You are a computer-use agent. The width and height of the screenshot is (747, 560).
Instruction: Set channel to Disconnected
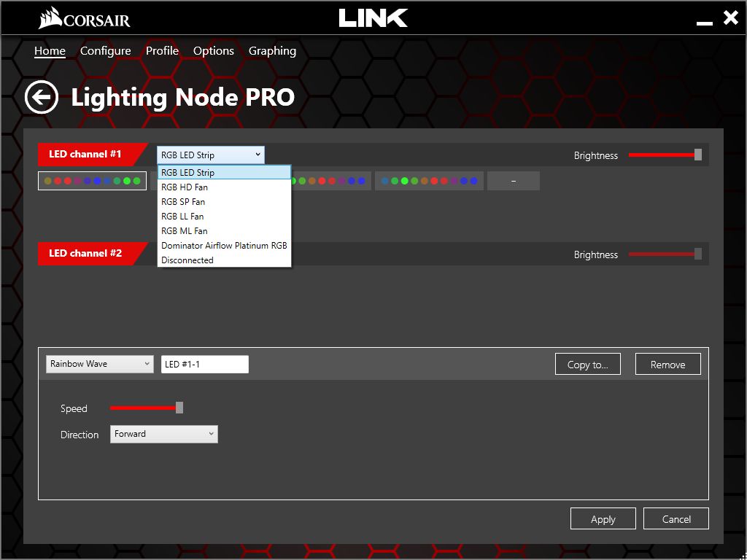pos(224,260)
